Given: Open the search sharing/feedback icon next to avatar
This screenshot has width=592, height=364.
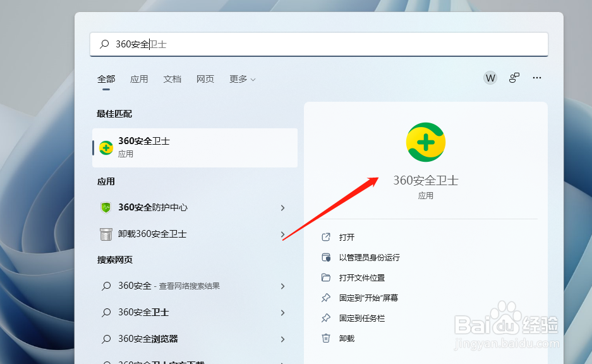Looking at the screenshot, I should pos(514,78).
